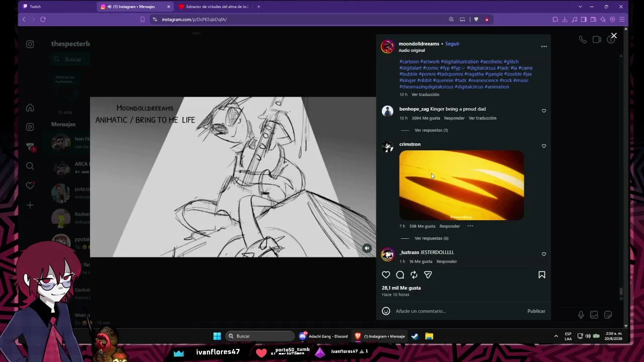Viewport: 644px width, 362px height.
Task: Translate benhope_zag's comment
Action: 482,118
